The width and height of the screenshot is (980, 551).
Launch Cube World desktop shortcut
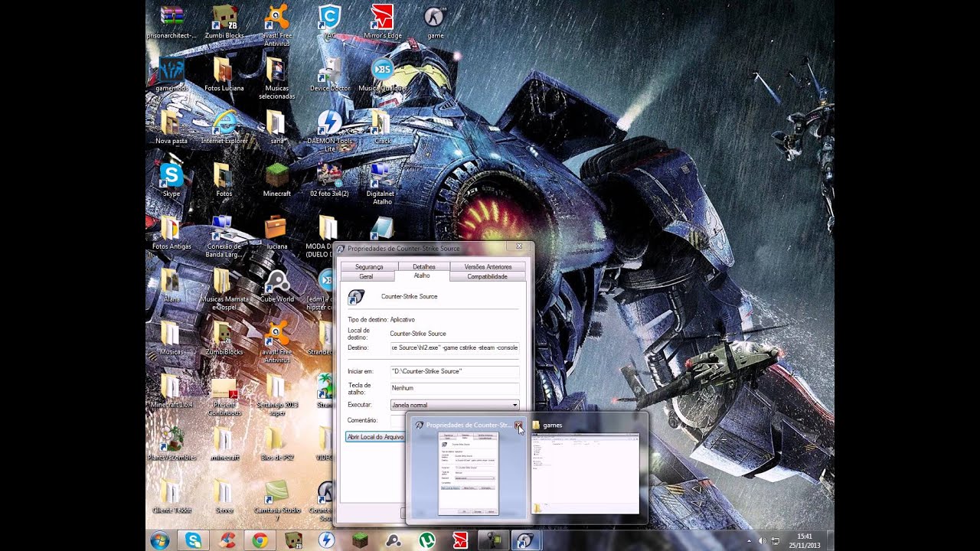[276, 285]
